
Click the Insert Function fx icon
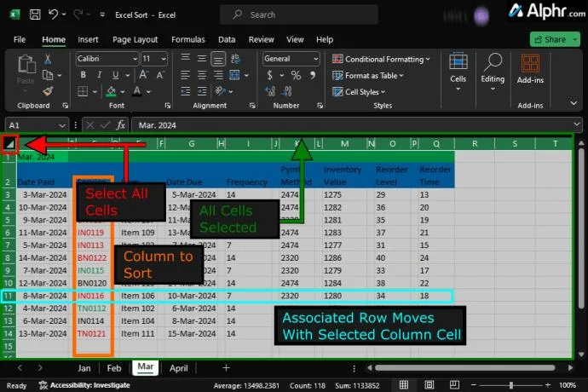pyautogui.click(x=120, y=124)
